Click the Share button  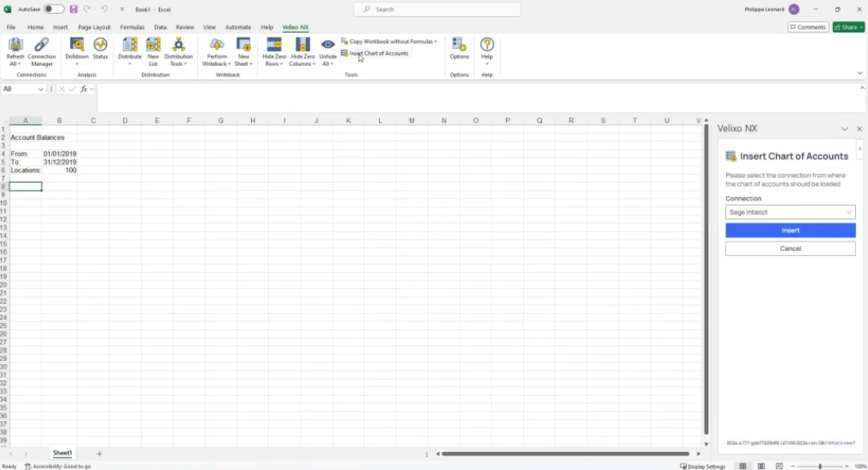pyautogui.click(x=845, y=27)
